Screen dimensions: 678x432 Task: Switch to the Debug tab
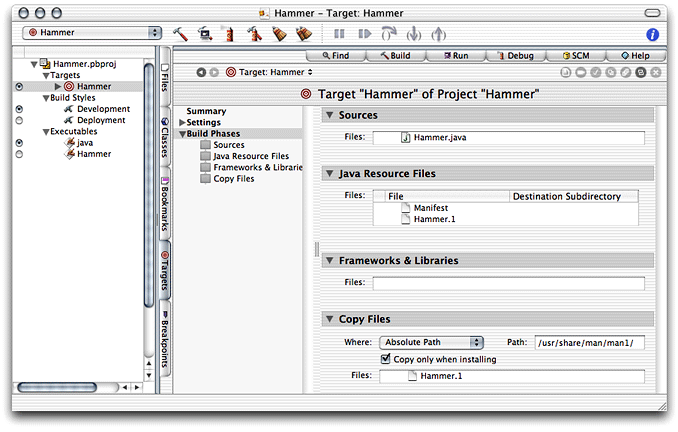coord(516,55)
